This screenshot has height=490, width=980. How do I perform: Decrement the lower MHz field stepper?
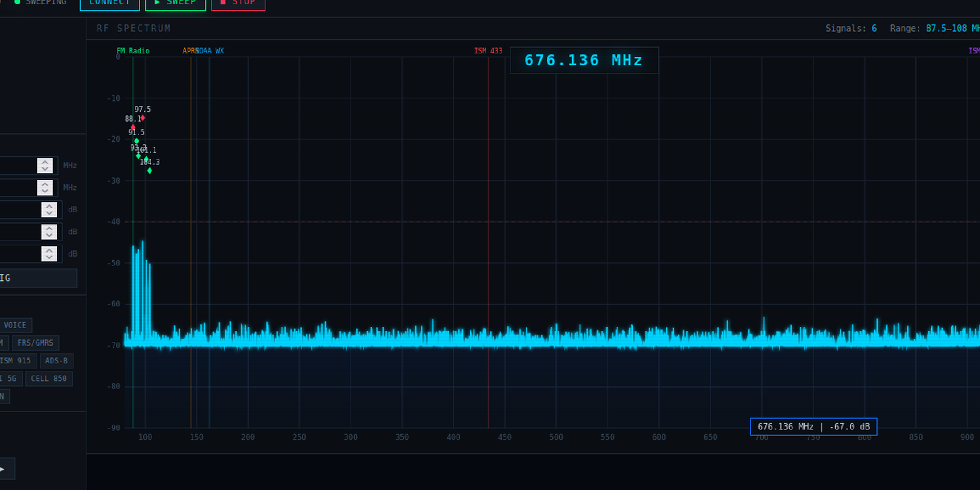click(x=45, y=191)
